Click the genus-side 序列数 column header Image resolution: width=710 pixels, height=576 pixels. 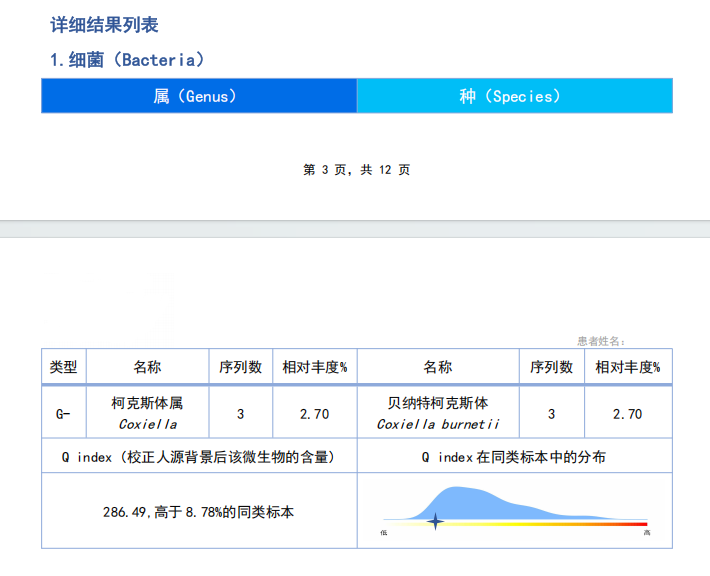(240, 367)
